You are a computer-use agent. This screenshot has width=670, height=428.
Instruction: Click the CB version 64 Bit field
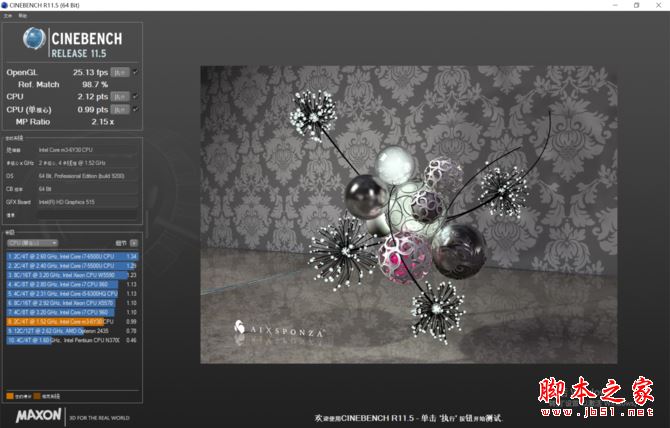tap(88, 189)
